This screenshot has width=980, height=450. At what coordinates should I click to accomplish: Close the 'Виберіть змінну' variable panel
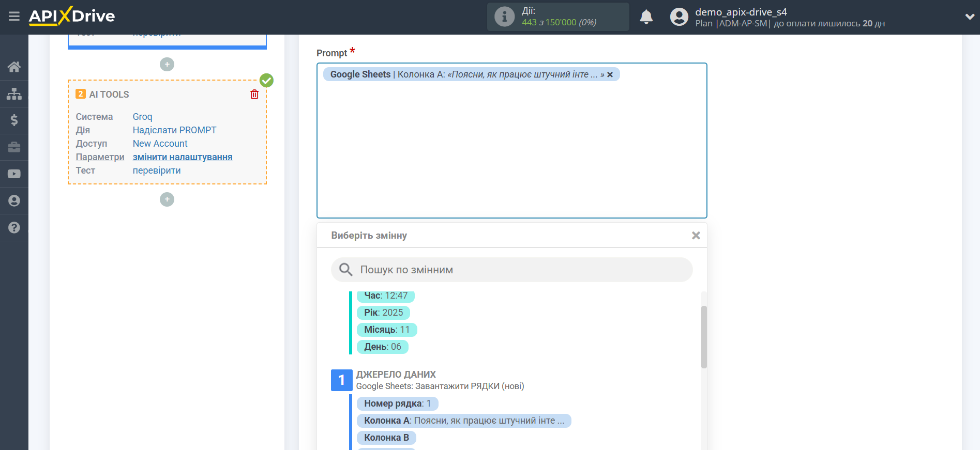pyautogui.click(x=696, y=236)
